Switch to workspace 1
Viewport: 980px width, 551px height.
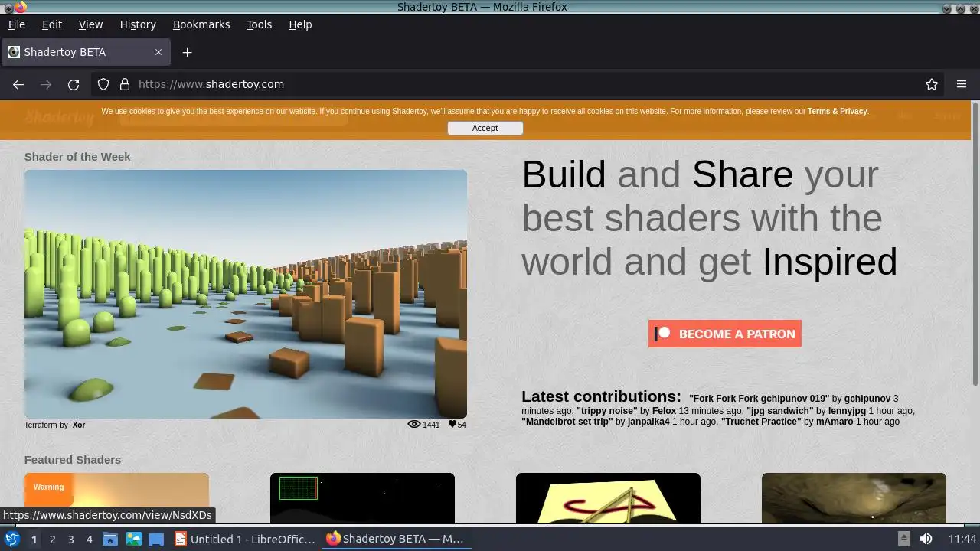[34, 539]
